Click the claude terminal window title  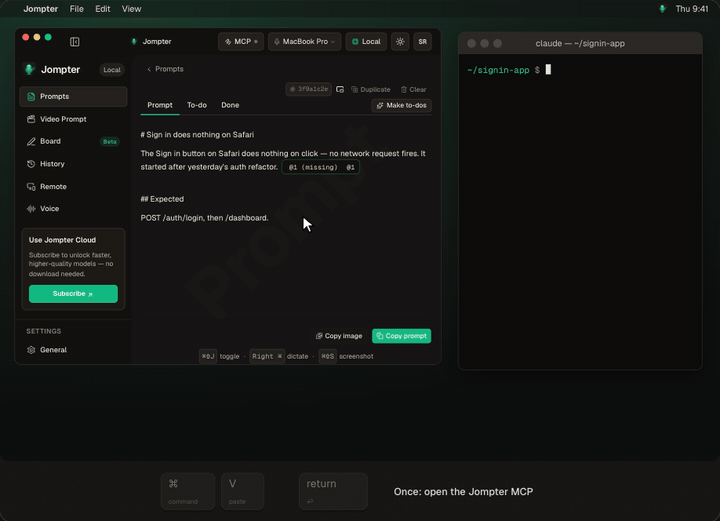[x=580, y=44]
